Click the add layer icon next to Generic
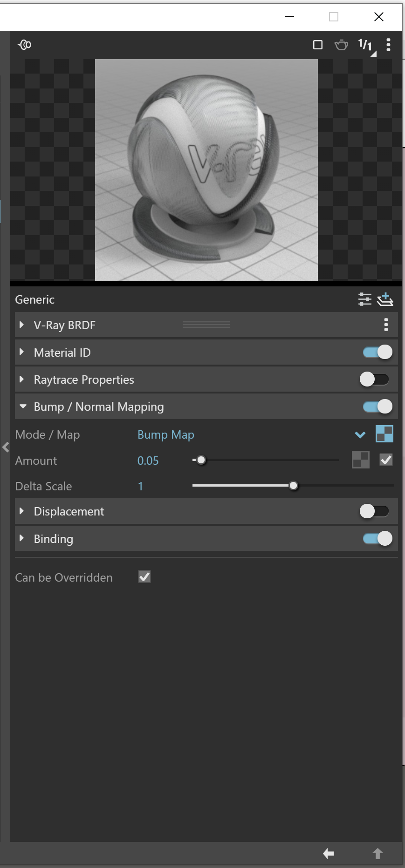The image size is (405, 868). pos(385,299)
